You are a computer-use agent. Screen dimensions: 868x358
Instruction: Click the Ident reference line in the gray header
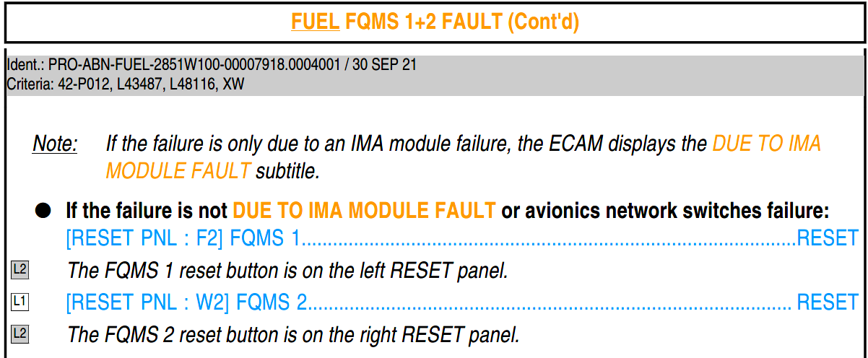coord(211,65)
